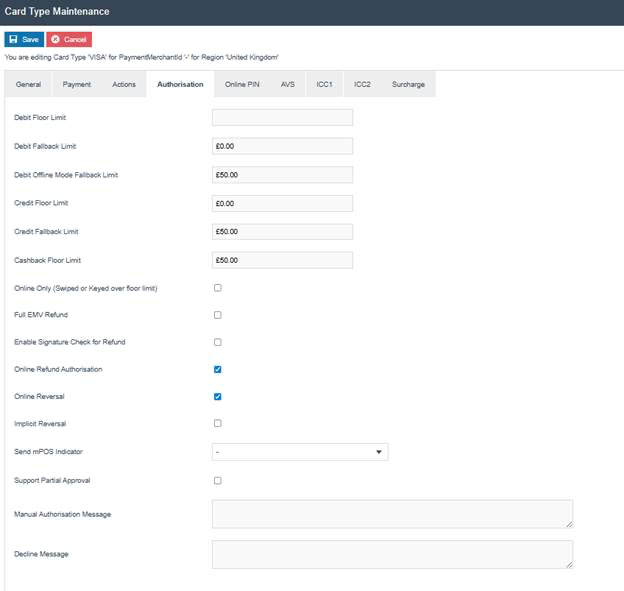Tick the Full EMV Refund checkbox
The image size is (624, 591).
click(218, 315)
